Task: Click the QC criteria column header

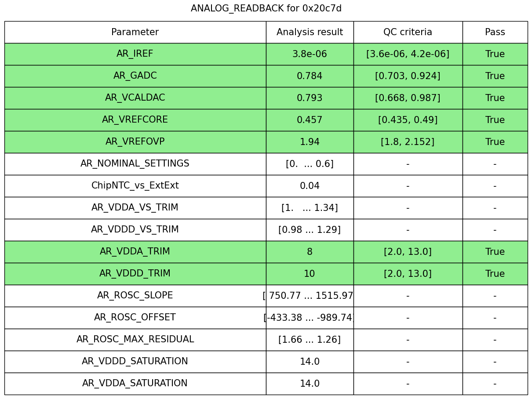Action: coord(408,32)
